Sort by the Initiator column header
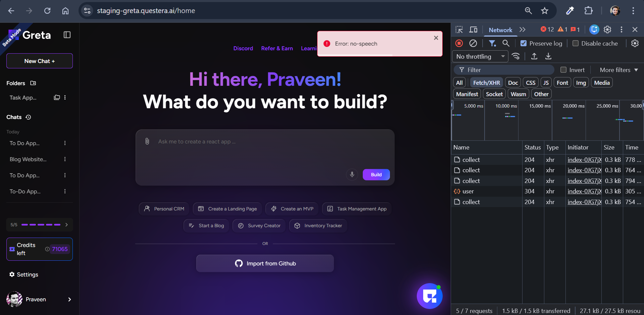The height and width of the screenshot is (315, 644). [583, 147]
